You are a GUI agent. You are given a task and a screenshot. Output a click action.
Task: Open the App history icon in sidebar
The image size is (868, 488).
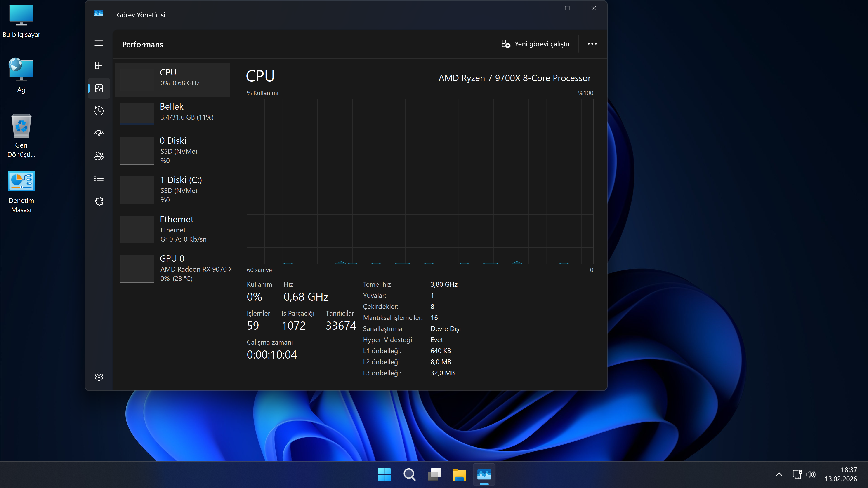point(99,111)
